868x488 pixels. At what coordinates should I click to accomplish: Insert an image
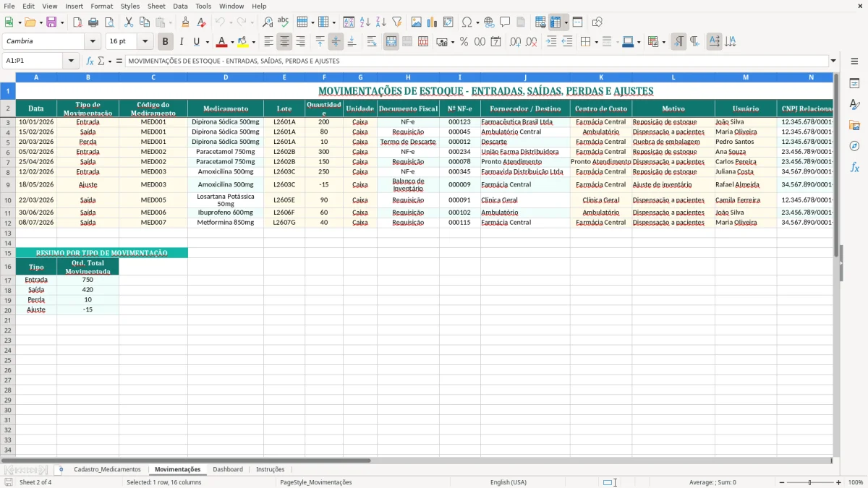[x=417, y=22]
